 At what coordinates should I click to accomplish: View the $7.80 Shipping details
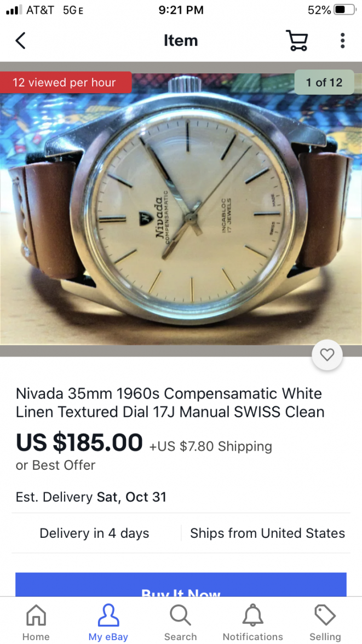[210, 446]
